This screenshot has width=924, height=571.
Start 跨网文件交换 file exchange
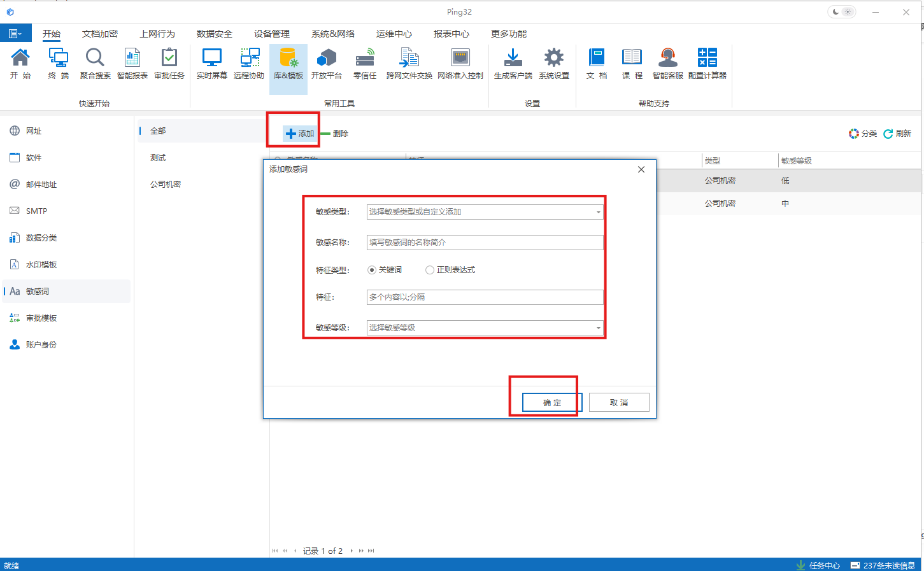pyautogui.click(x=409, y=63)
